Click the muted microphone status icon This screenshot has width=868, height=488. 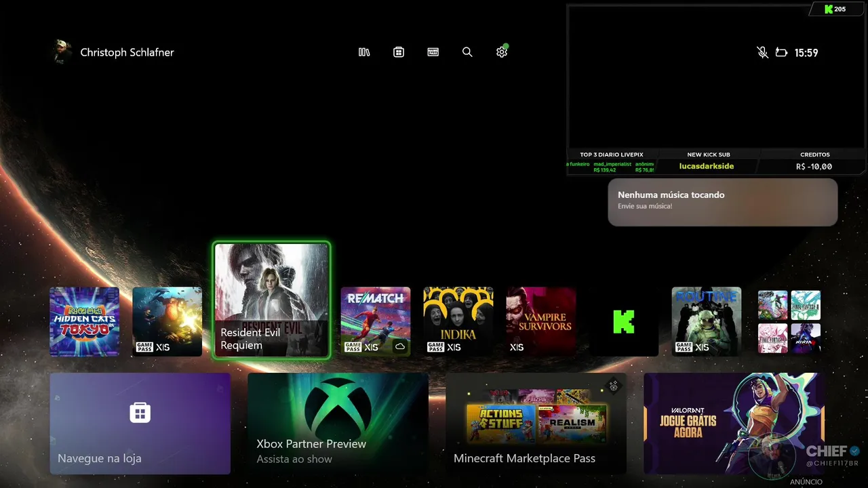pyautogui.click(x=762, y=52)
